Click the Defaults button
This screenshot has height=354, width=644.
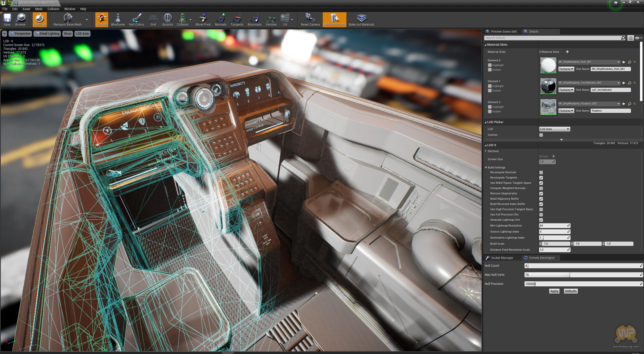click(571, 291)
